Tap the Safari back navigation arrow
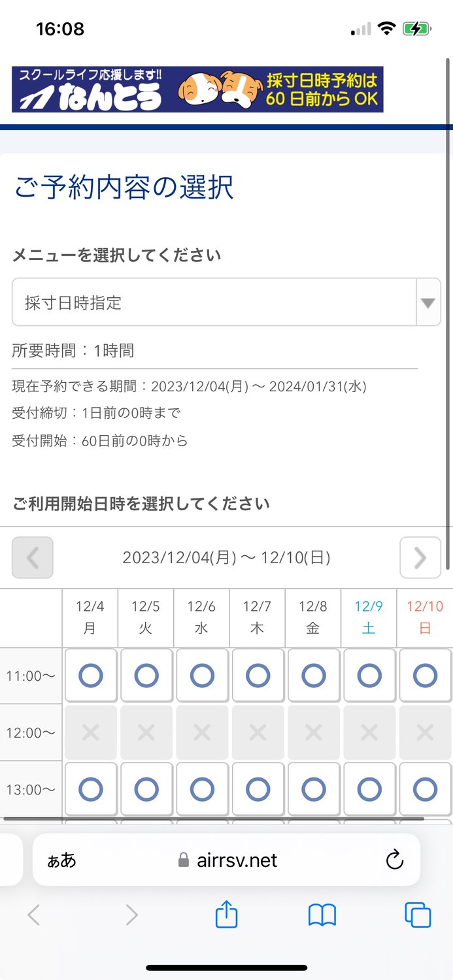Screen dimensions: 453x980 [x=33, y=915]
